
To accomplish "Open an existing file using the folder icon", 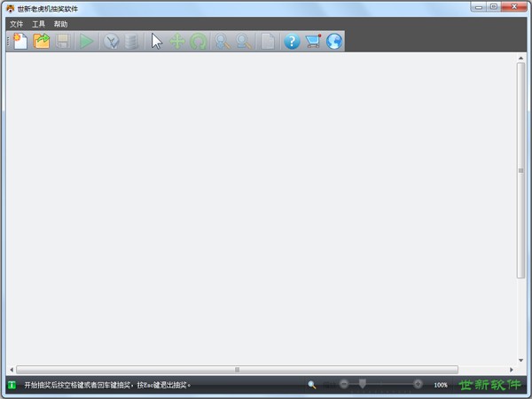I will tap(42, 41).
